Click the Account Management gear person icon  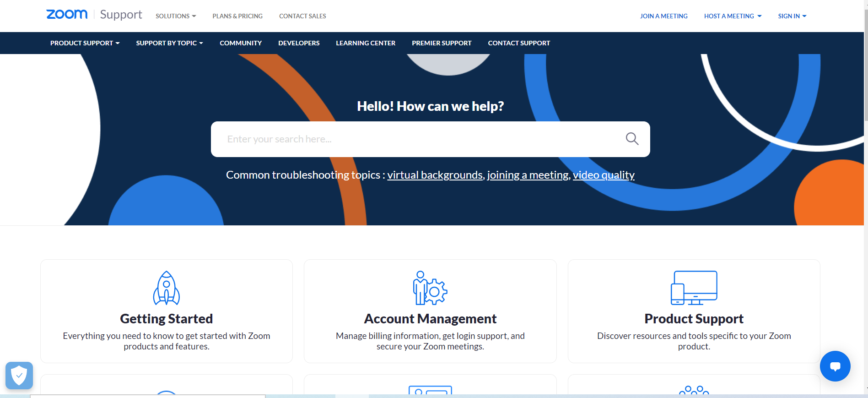point(430,288)
